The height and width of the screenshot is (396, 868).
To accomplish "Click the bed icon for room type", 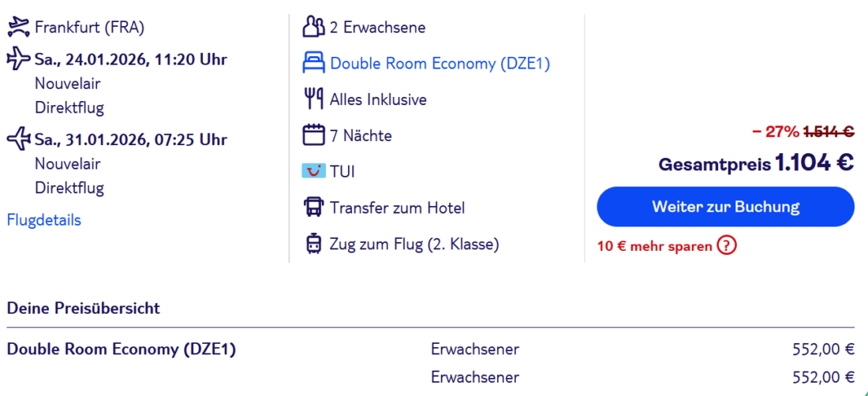I will coord(313,63).
